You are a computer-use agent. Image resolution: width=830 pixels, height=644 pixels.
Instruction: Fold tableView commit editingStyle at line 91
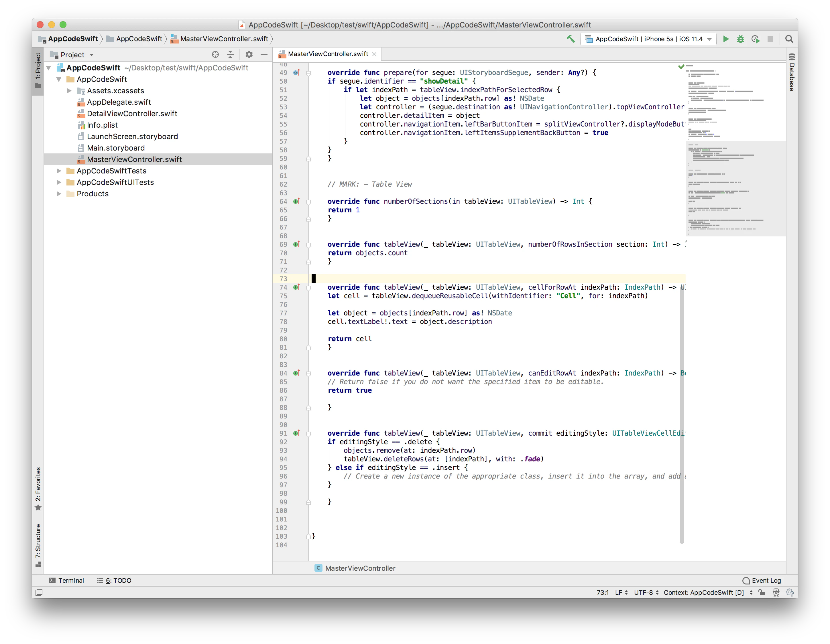(x=308, y=434)
